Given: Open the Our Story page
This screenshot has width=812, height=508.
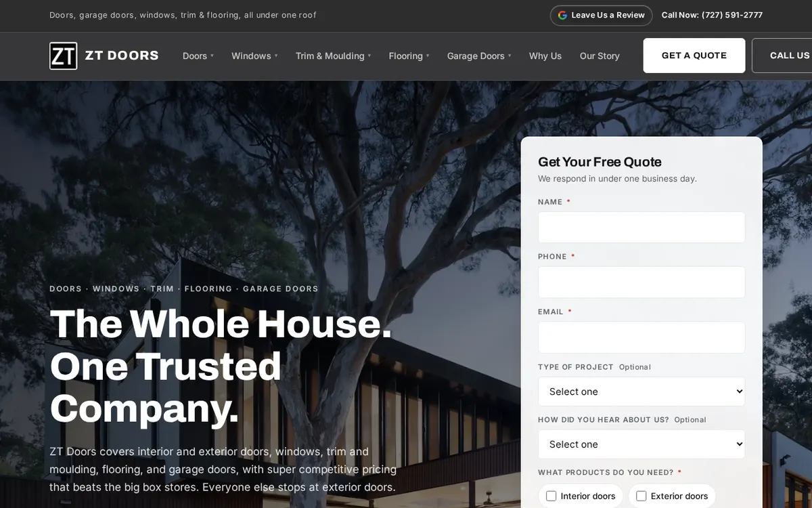Looking at the screenshot, I should tap(600, 56).
